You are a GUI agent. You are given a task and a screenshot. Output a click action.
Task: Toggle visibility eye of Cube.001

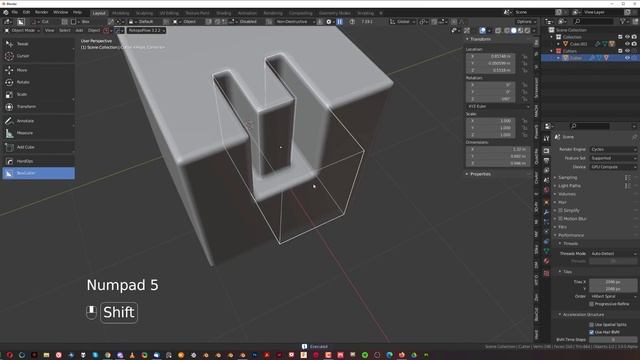coord(627,44)
